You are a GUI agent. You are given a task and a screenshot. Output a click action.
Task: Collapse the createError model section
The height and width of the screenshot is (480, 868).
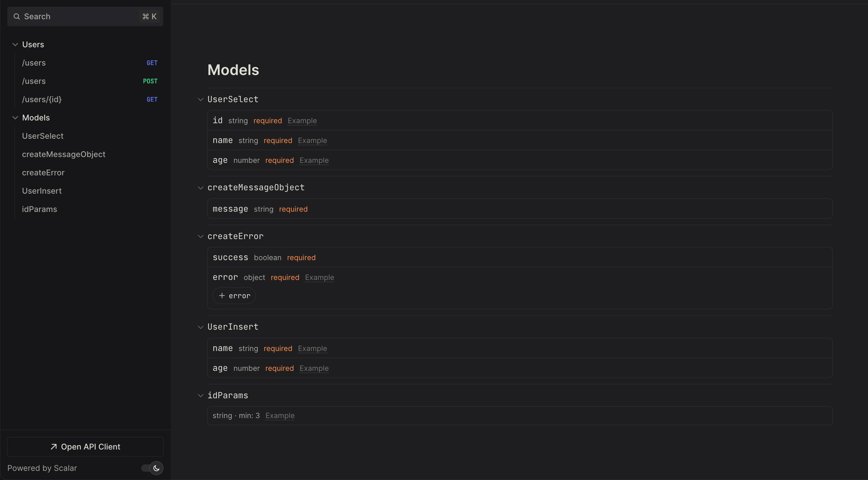200,236
